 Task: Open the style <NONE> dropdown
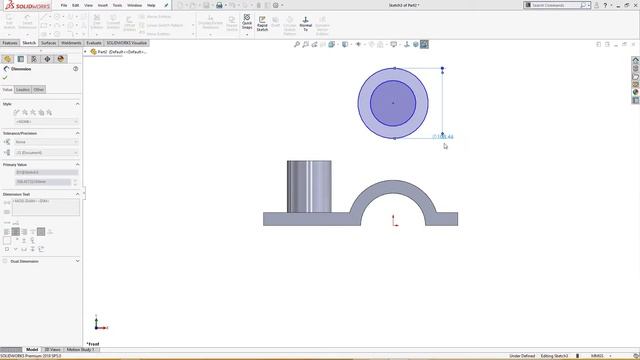pos(46,122)
